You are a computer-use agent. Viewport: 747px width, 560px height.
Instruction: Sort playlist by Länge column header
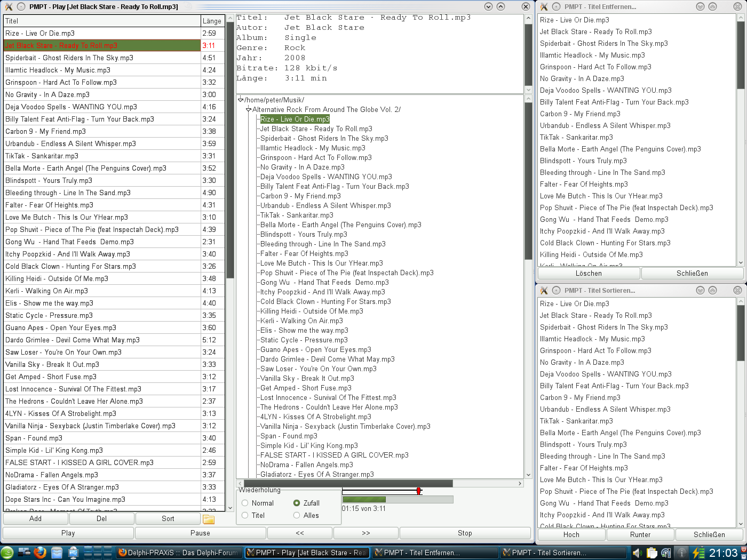(212, 21)
